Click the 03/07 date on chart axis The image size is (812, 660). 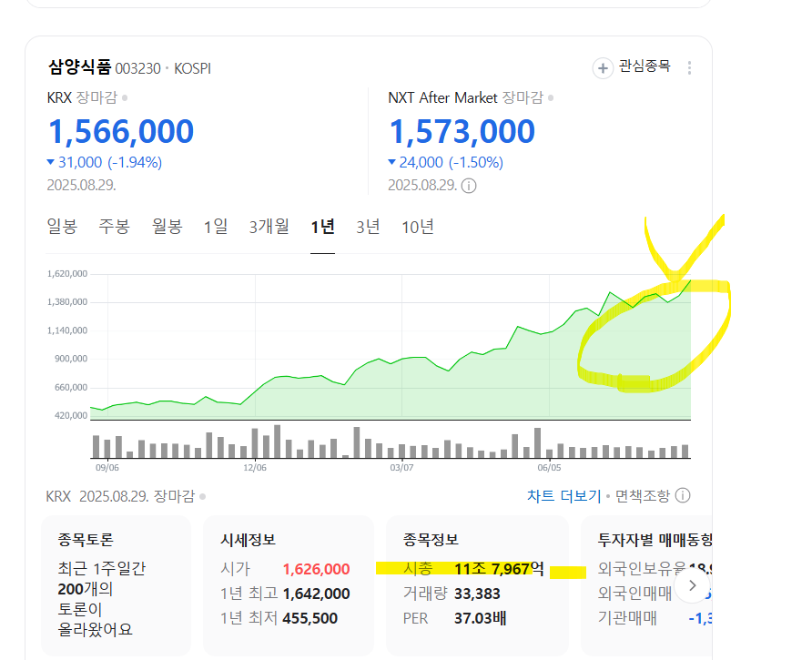click(x=401, y=467)
